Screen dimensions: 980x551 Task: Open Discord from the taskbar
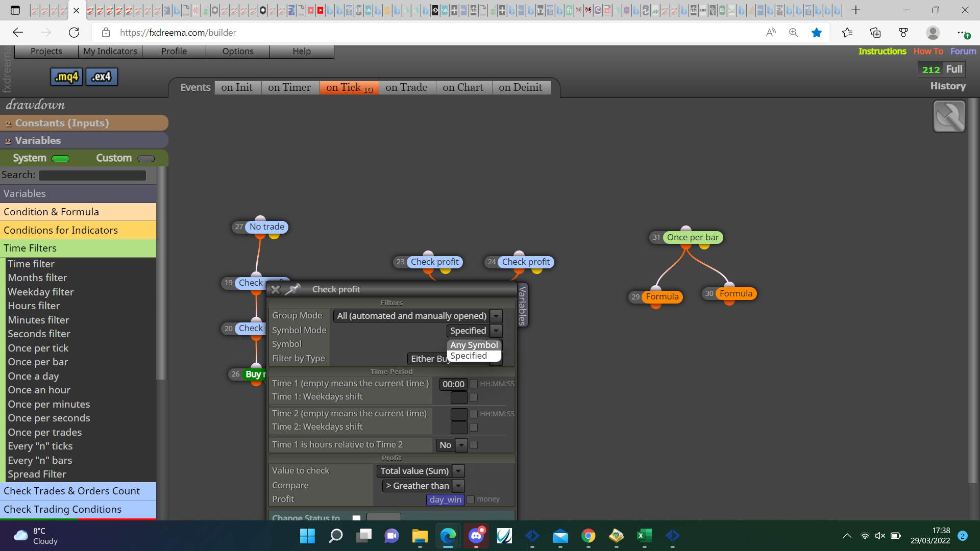click(476, 536)
